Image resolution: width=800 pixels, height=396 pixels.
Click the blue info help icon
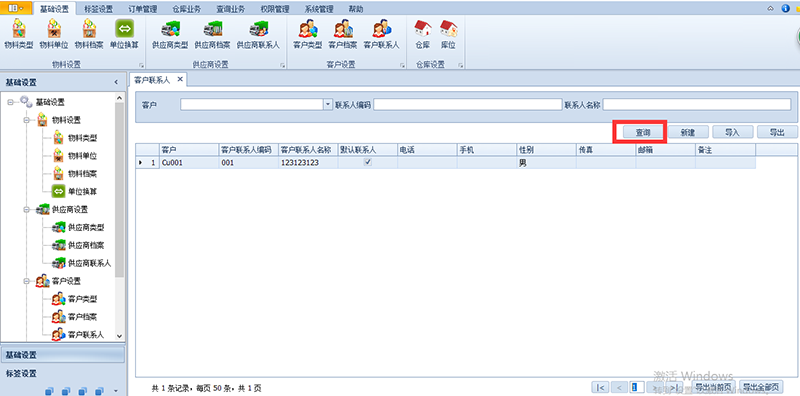point(785,8)
